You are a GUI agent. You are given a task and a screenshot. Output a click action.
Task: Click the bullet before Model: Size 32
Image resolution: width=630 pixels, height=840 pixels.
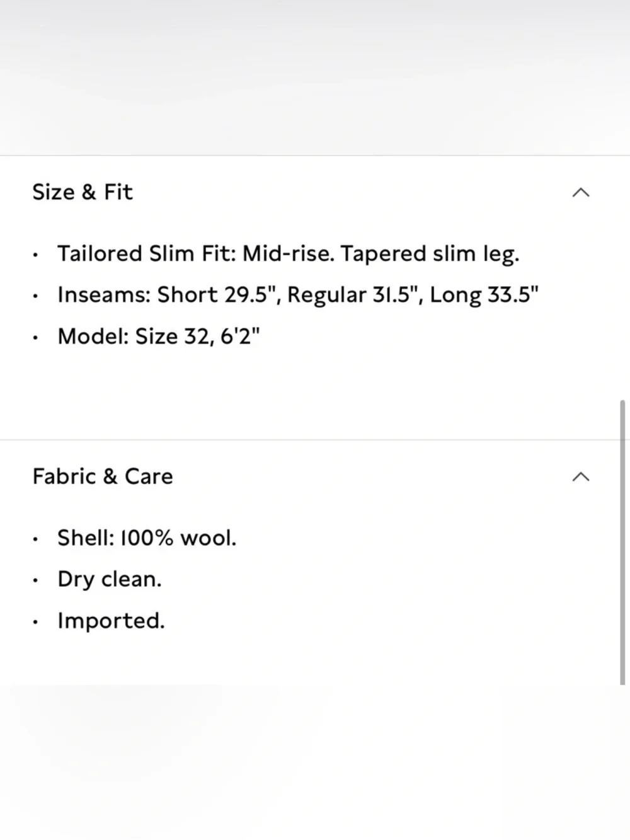(36, 338)
